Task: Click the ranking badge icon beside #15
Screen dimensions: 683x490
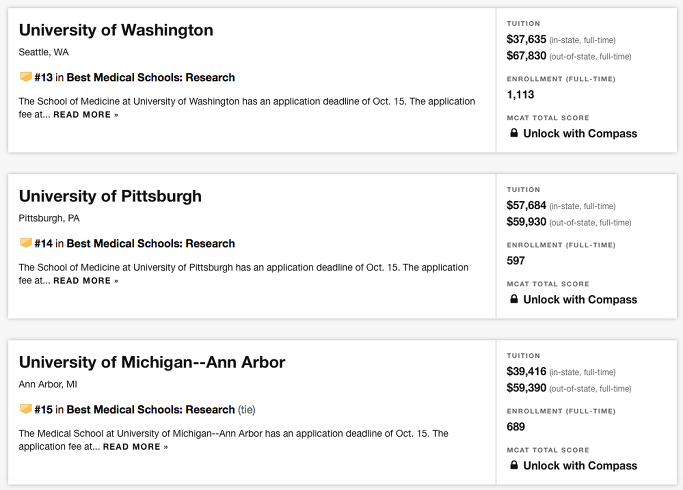Action: 26,409
